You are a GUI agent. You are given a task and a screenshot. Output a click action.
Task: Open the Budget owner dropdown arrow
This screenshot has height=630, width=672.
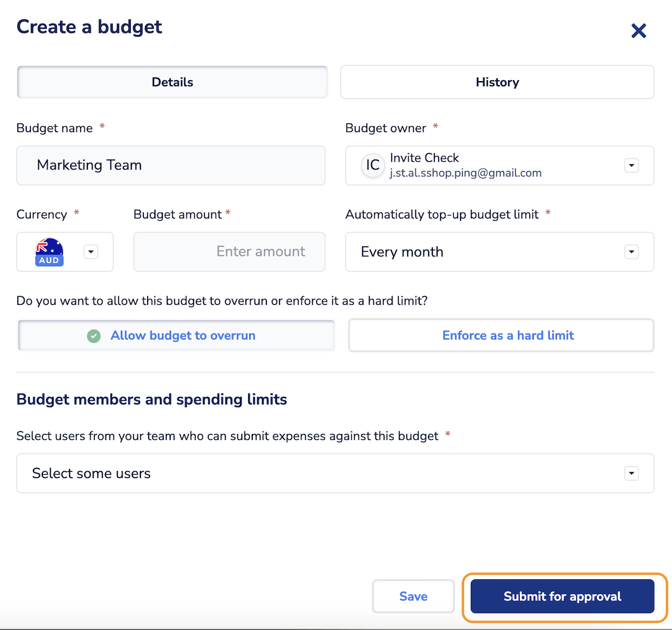pyautogui.click(x=631, y=165)
